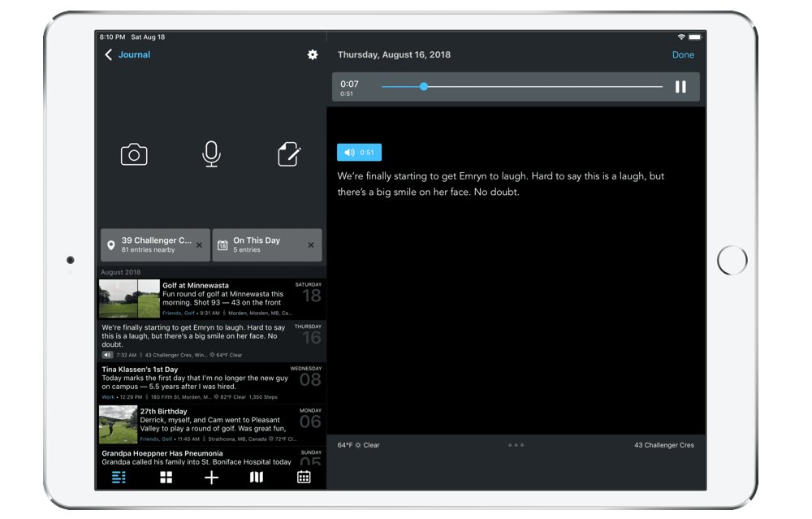Open the Tina Klassen's 1st Day entry
812x519 pixels.
[x=212, y=383]
